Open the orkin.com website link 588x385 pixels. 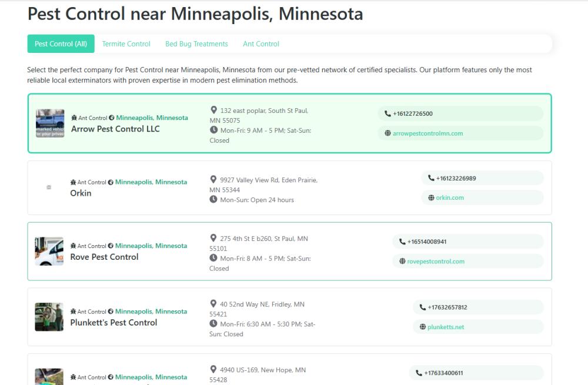pyautogui.click(x=450, y=198)
